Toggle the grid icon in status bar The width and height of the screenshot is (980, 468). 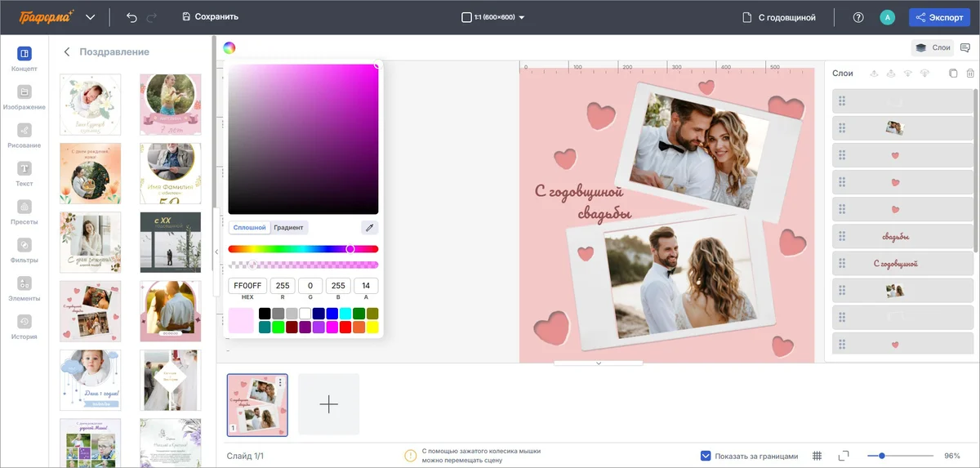tap(817, 456)
